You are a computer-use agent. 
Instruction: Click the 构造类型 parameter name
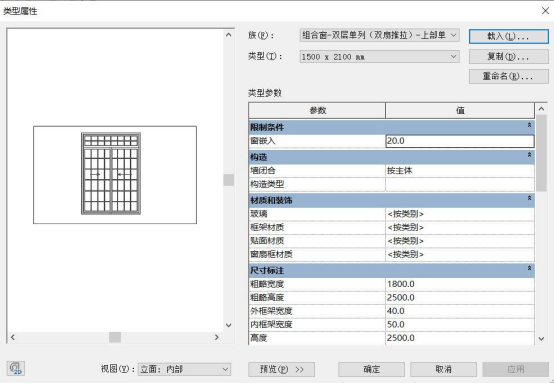click(x=267, y=184)
